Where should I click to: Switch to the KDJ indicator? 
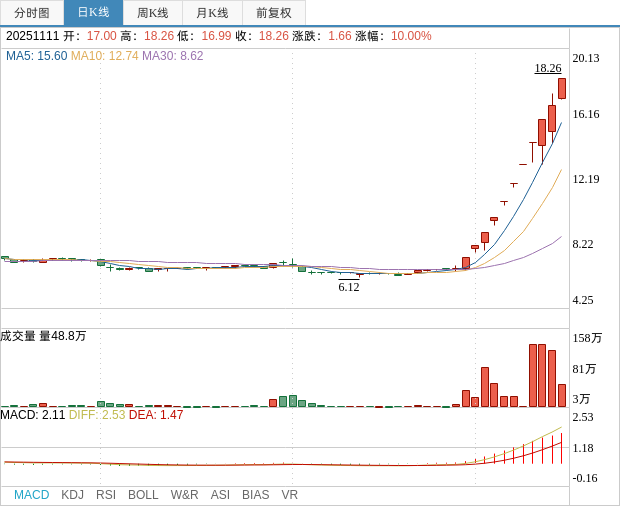point(72,495)
